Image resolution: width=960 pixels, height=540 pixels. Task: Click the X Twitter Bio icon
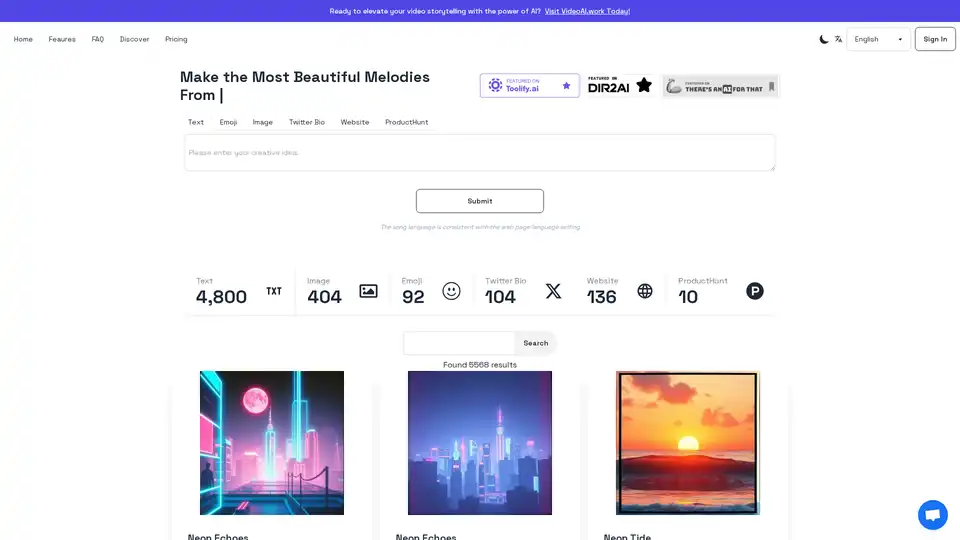pos(553,291)
